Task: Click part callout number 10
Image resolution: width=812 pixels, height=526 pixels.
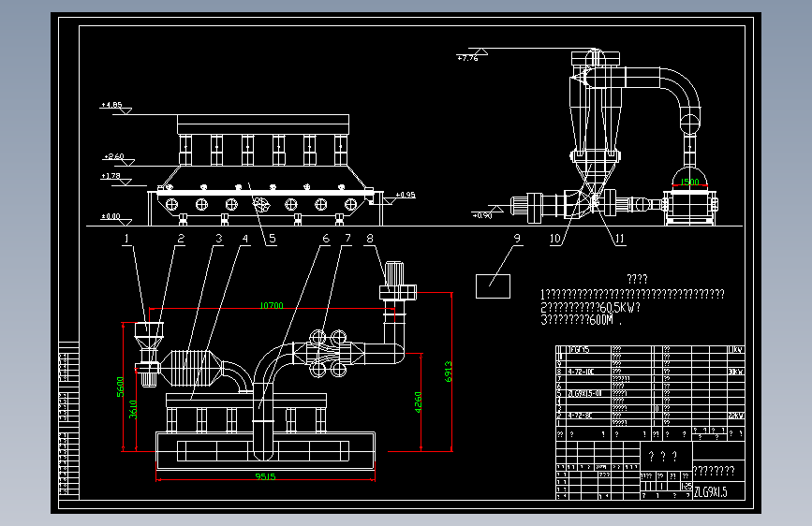Action: [x=555, y=239]
